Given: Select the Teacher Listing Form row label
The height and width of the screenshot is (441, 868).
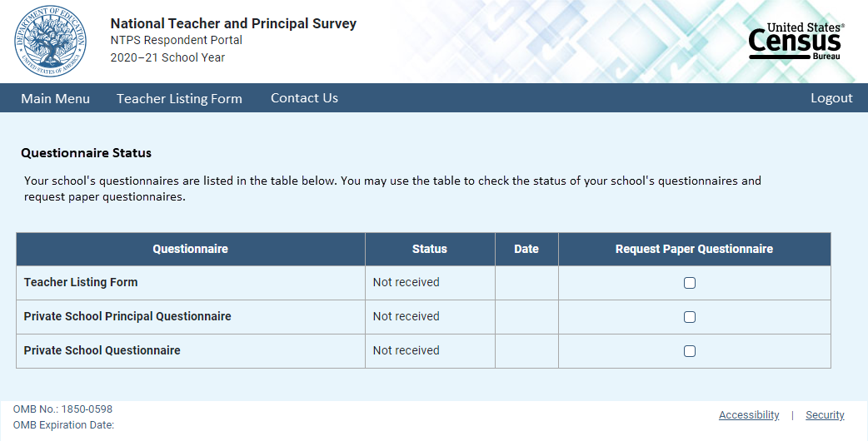Looking at the screenshot, I should click(x=81, y=282).
